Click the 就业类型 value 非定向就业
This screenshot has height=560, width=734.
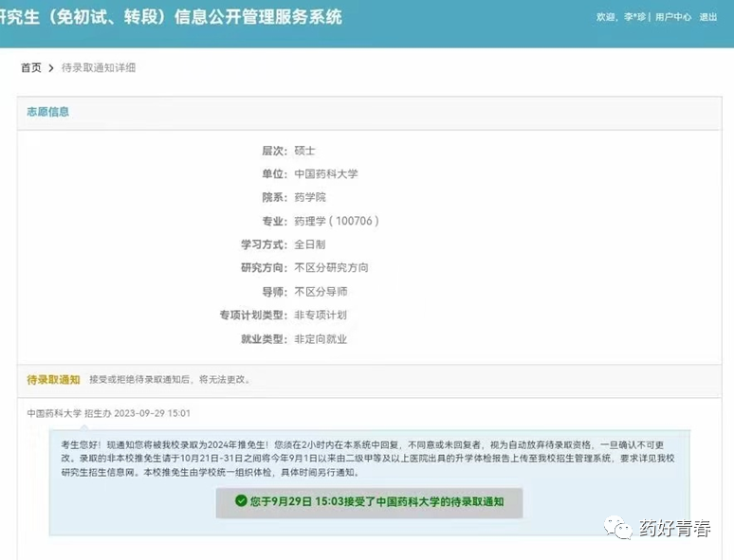321,338
